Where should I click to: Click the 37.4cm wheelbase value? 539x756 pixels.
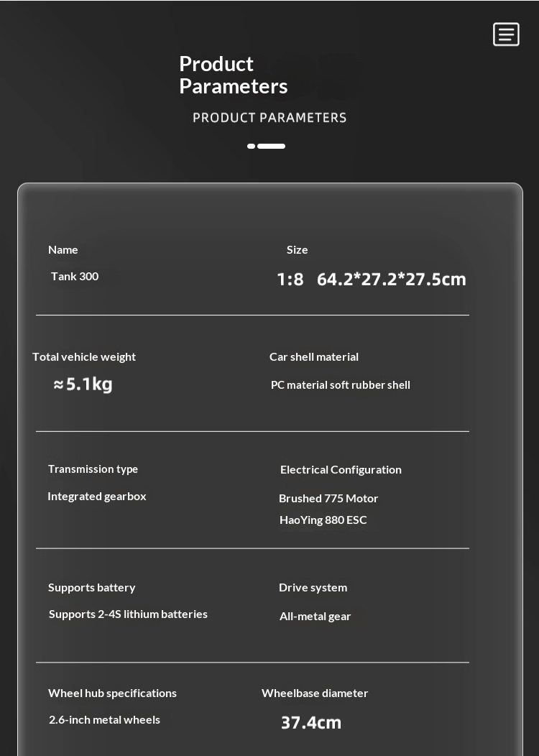point(310,723)
